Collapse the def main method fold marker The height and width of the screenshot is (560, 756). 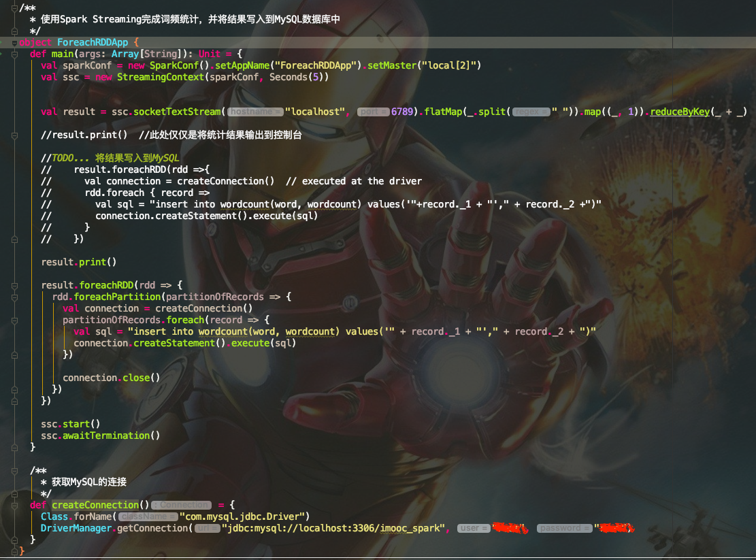(x=14, y=54)
